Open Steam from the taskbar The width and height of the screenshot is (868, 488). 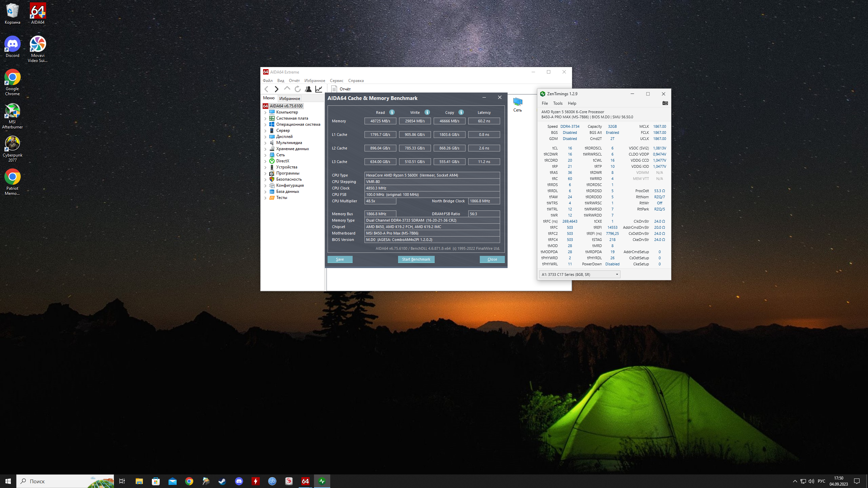pos(222,481)
